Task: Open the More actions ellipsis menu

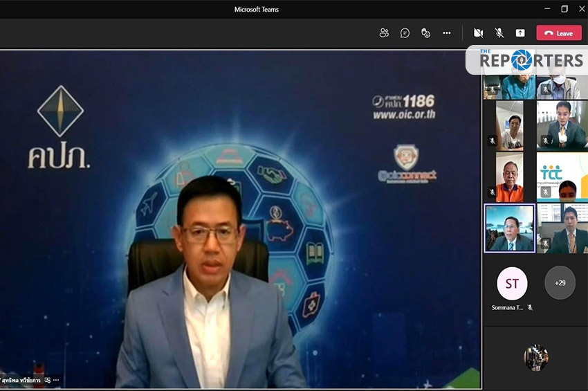Action: coord(447,33)
